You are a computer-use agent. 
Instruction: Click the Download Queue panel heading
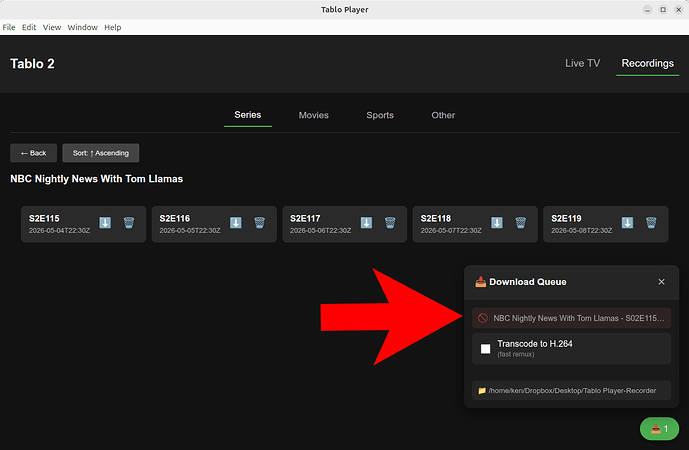(528, 282)
